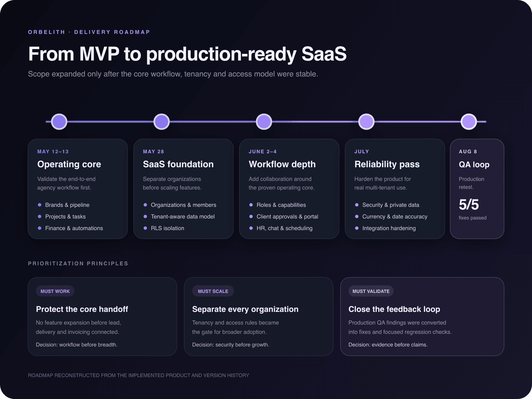The image size is (532, 399).
Task: Click the JUNE 2–4 date label
Action: pyautogui.click(x=263, y=152)
